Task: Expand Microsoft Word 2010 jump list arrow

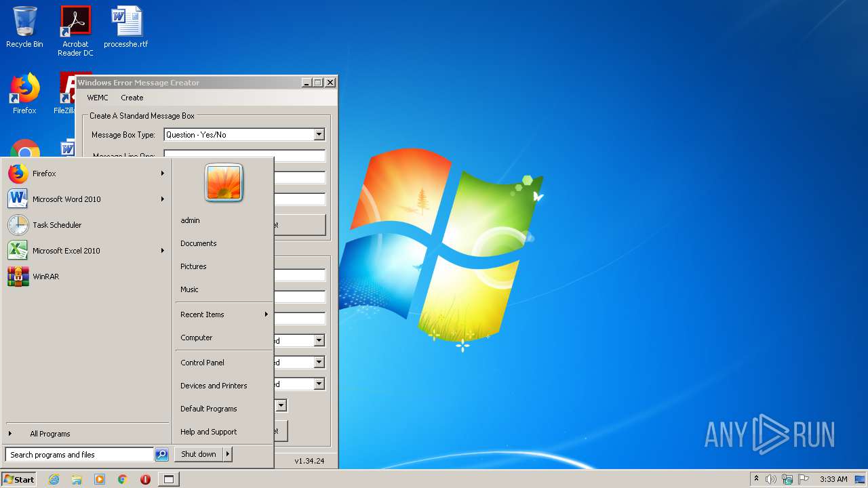Action: (163, 199)
